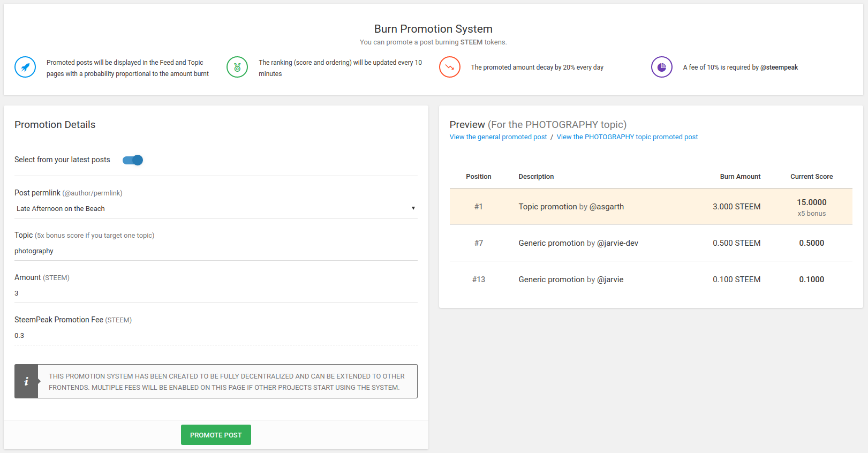Click the green medal ranking icon
This screenshot has height=453, width=868.
237,67
